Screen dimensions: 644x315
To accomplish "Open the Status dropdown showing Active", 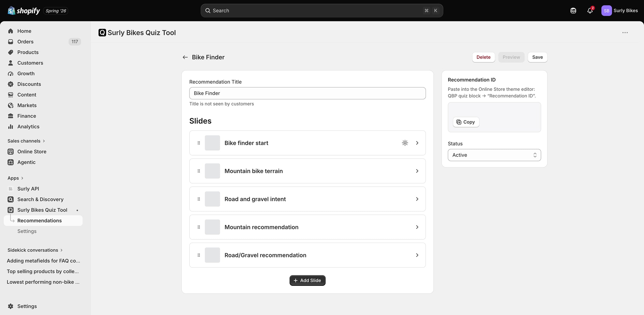I will 494,155.
